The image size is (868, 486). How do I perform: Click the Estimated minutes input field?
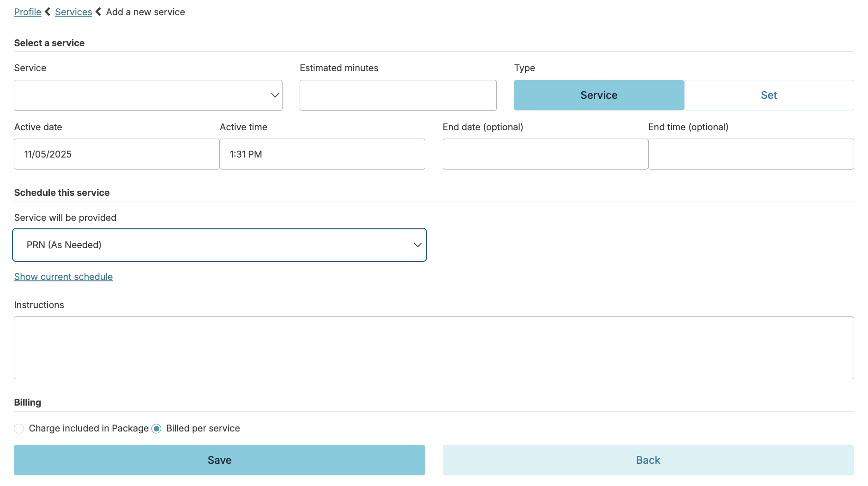click(398, 95)
